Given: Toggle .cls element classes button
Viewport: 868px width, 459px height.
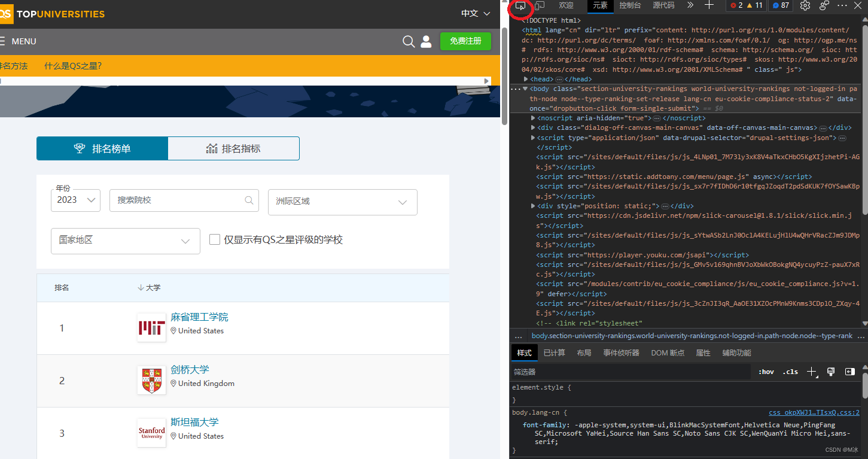Looking at the screenshot, I should (790, 372).
